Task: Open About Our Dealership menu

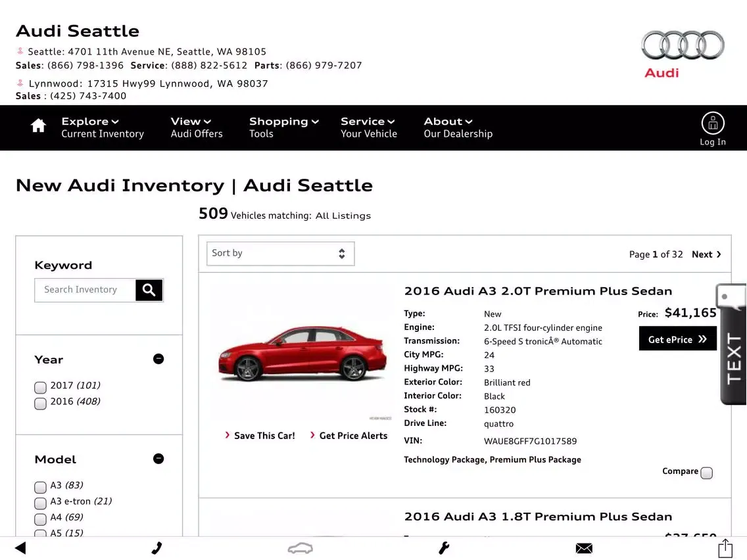Action: tap(458, 128)
